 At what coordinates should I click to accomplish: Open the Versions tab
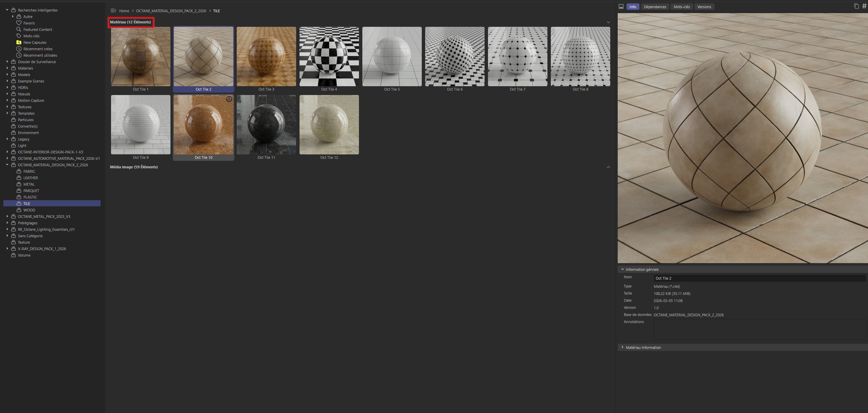click(704, 6)
